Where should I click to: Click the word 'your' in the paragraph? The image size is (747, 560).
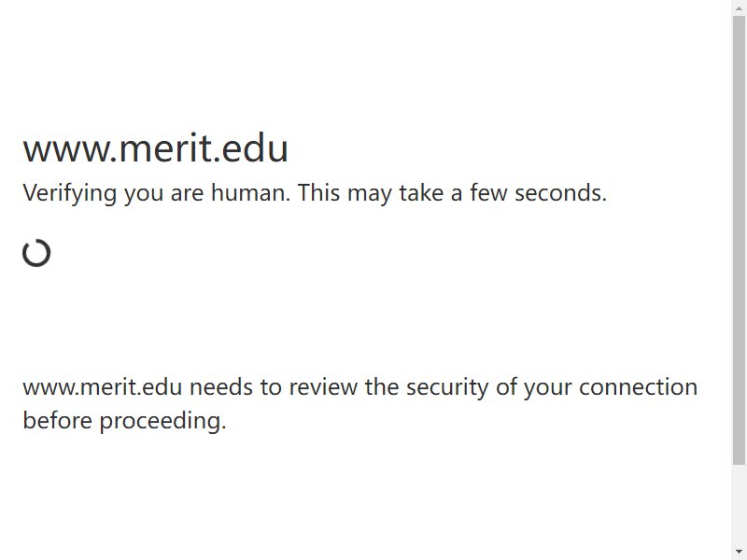pos(548,388)
